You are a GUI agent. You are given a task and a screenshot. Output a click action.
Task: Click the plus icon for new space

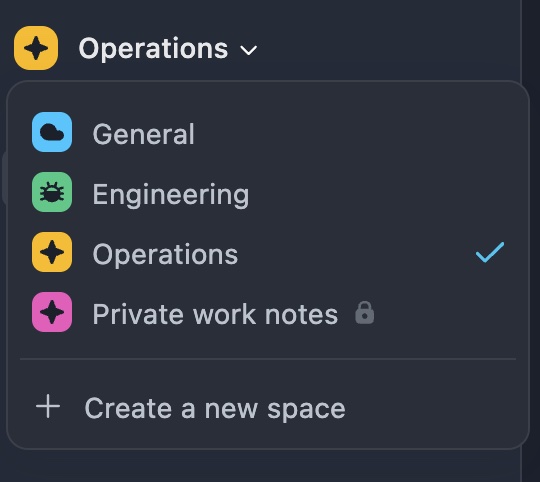coord(48,407)
